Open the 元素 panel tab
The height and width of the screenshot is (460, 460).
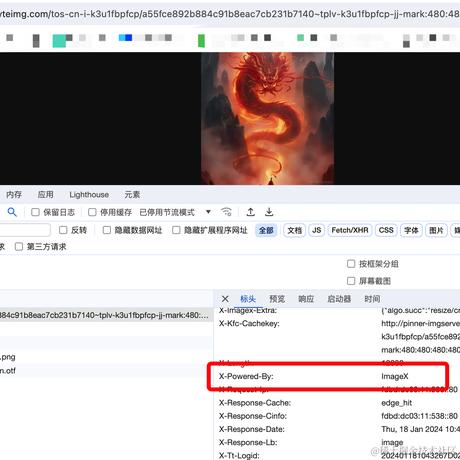click(132, 195)
